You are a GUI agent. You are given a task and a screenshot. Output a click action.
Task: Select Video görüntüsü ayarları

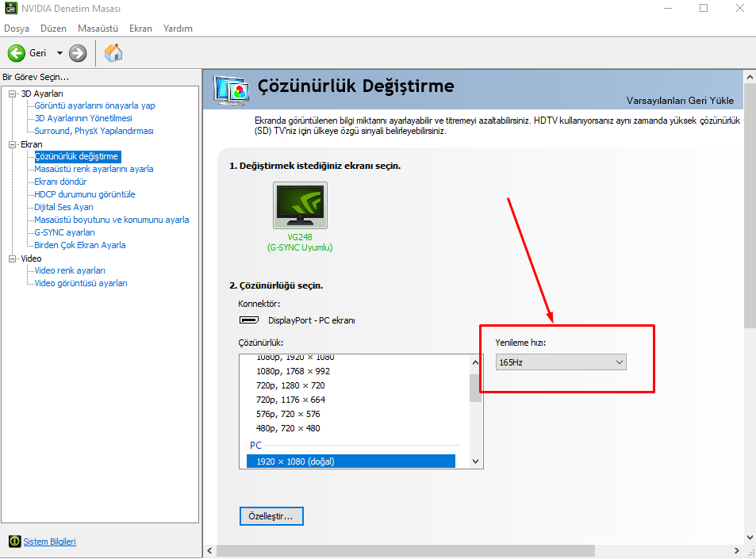[x=81, y=283]
